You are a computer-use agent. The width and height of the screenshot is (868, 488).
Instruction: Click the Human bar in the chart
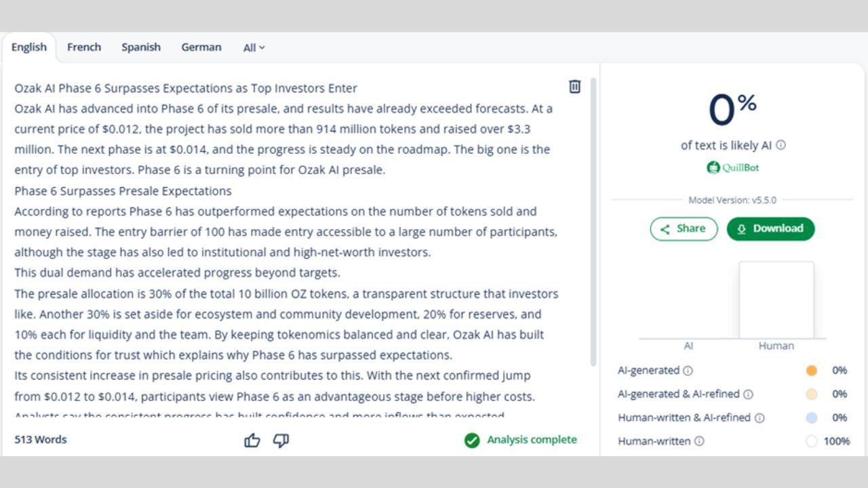776,300
